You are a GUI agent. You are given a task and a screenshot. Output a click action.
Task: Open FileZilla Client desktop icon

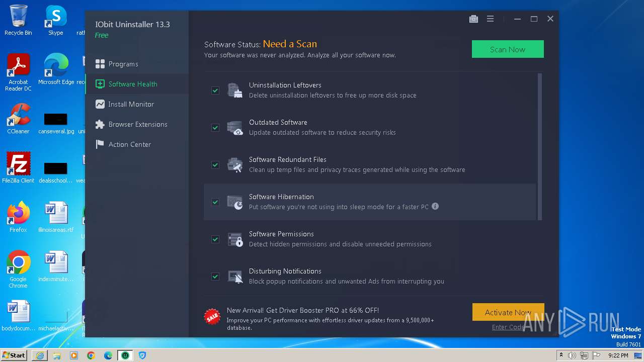[x=18, y=167]
